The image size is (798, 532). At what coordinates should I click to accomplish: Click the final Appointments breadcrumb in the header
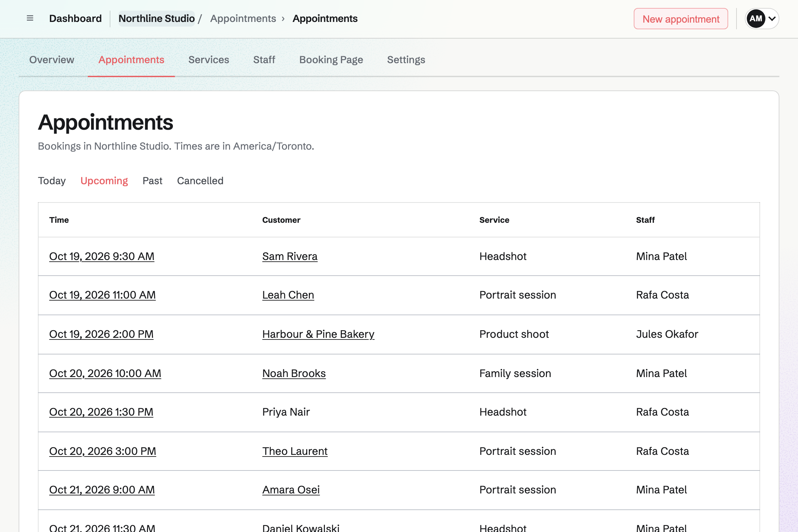[x=325, y=18]
